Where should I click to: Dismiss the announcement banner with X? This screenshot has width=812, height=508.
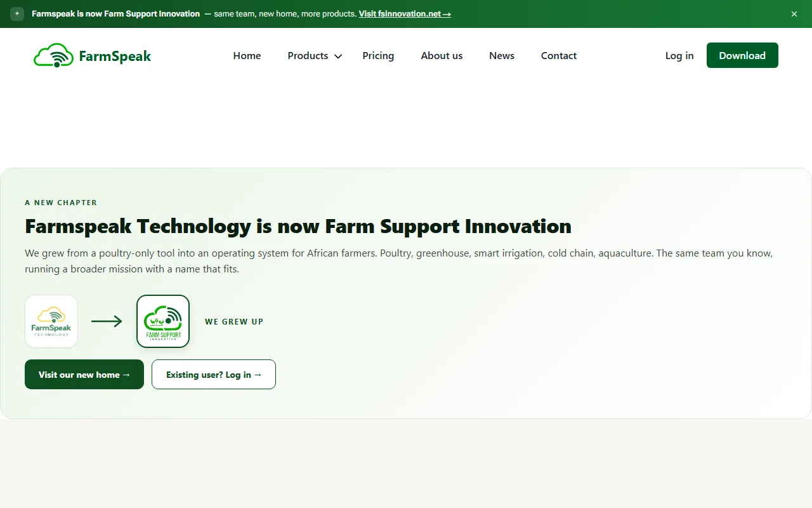coord(794,14)
